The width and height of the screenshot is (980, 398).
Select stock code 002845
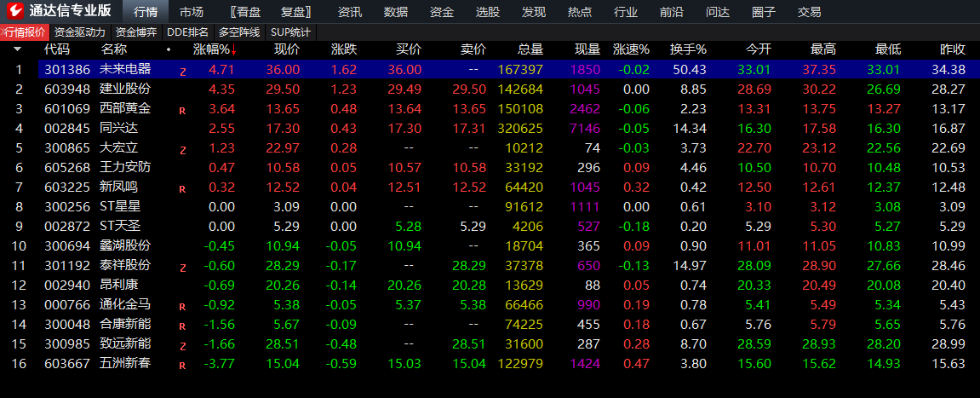point(67,129)
